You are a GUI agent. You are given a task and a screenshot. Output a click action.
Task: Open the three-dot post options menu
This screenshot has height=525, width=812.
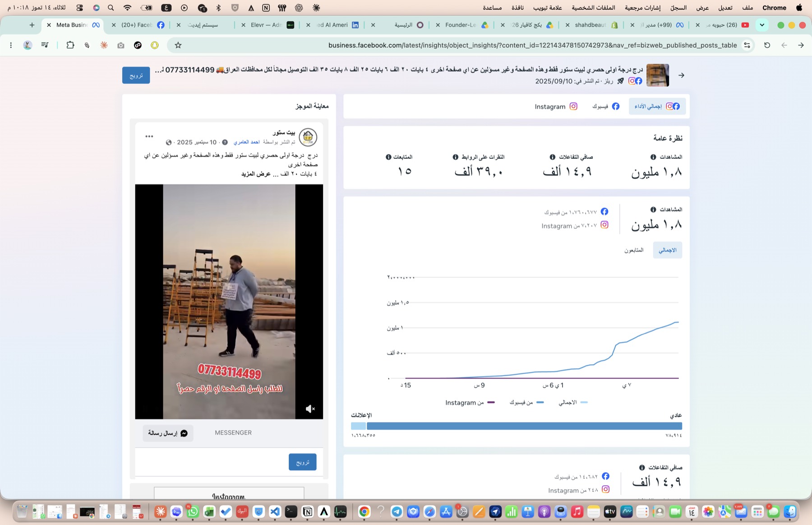pyautogui.click(x=149, y=136)
